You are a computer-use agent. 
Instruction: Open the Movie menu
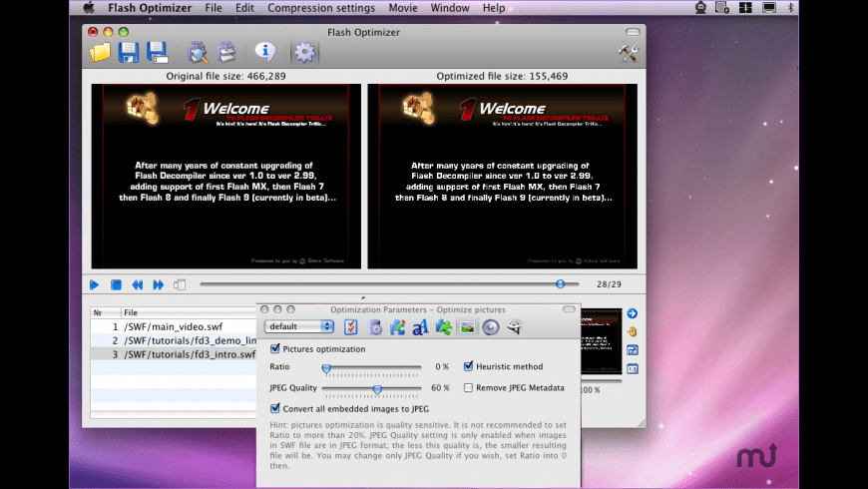[403, 8]
